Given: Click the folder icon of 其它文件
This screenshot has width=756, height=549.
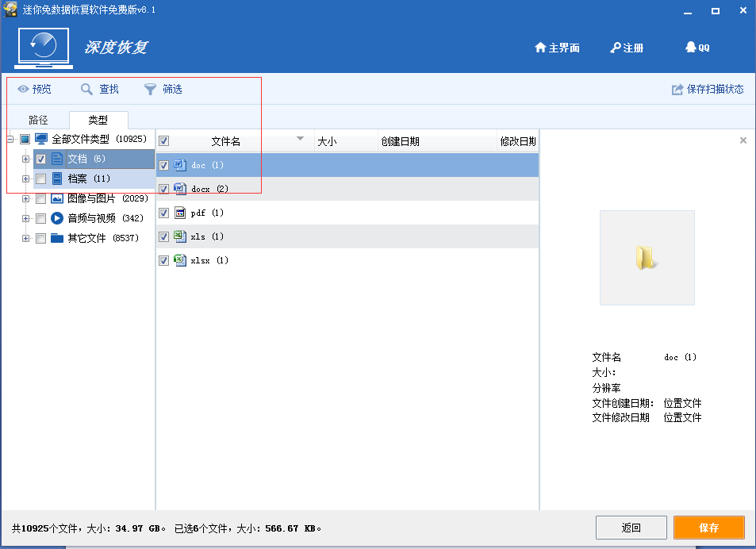Looking at the screenshot, I should point(57,238).
